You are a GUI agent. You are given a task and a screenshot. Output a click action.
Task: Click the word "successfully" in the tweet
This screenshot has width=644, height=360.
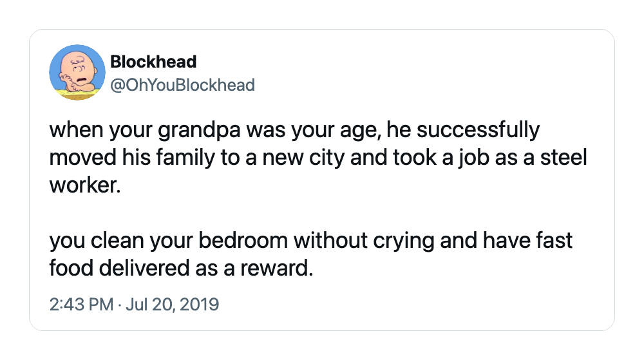pos(478,131)
